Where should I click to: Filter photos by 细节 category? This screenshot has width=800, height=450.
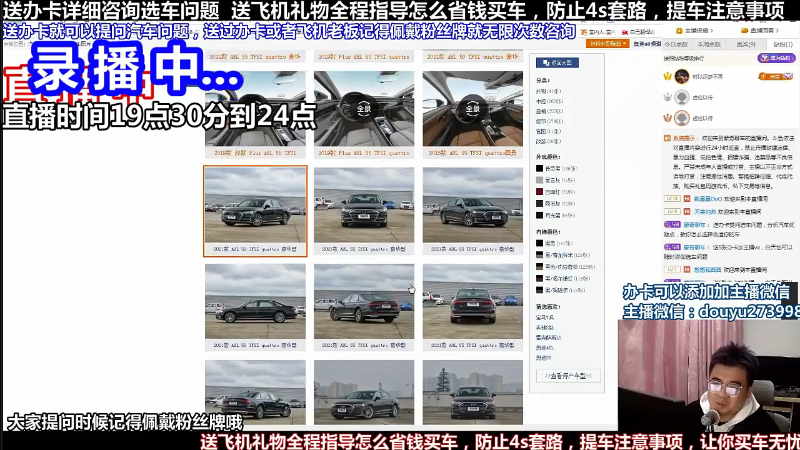(549, 121)
